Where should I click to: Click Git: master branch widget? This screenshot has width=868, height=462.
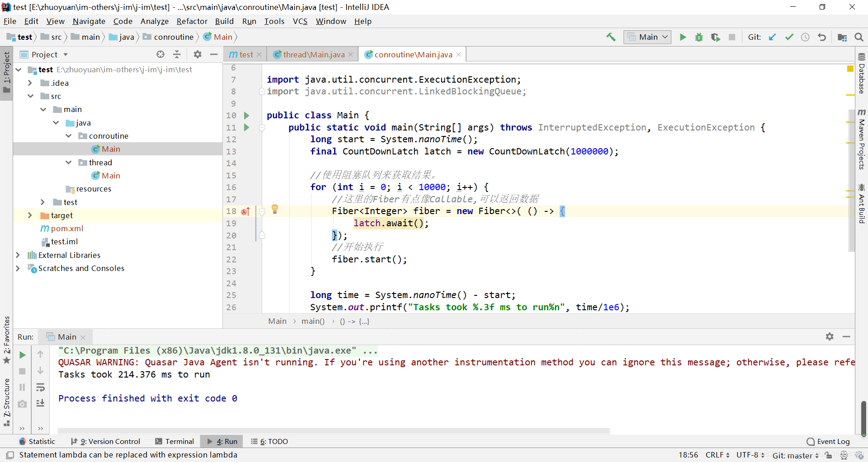click(795, 455)
